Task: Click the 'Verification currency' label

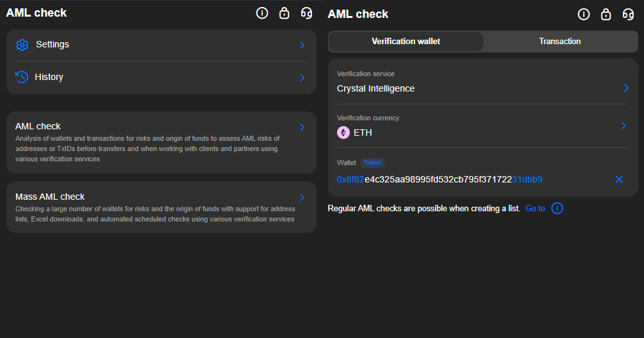Action: (x=368, y=118)
